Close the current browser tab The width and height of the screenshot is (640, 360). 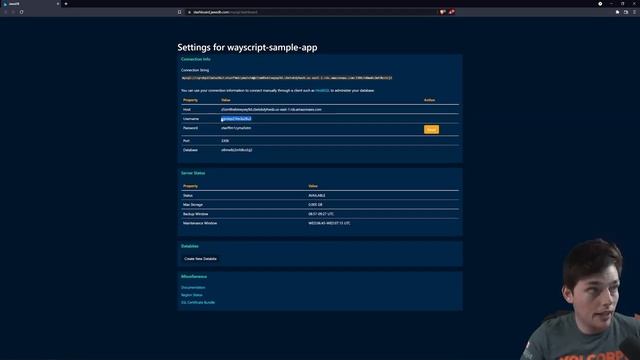point(58,4)
